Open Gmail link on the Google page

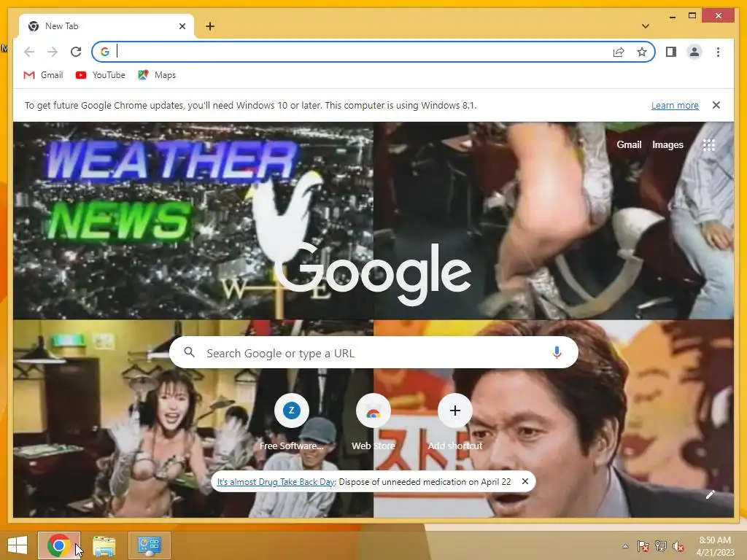pos(629,145)
